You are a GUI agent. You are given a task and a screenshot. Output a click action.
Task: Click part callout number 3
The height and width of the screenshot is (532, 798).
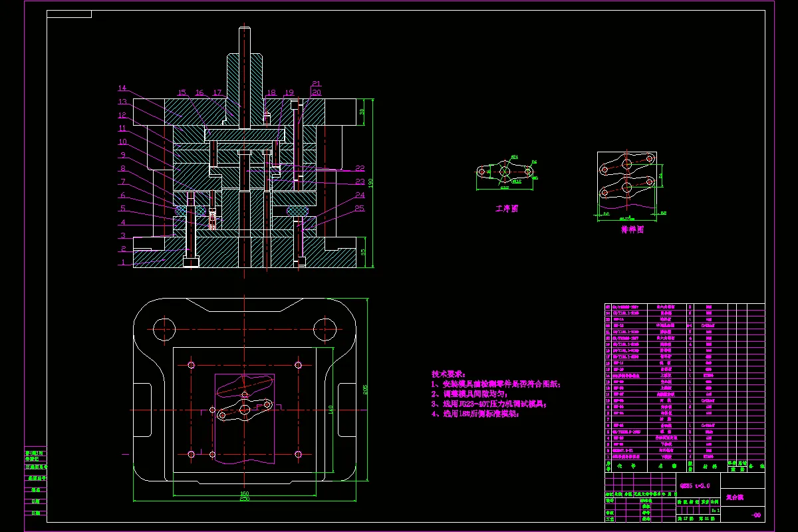pos(123,235)
